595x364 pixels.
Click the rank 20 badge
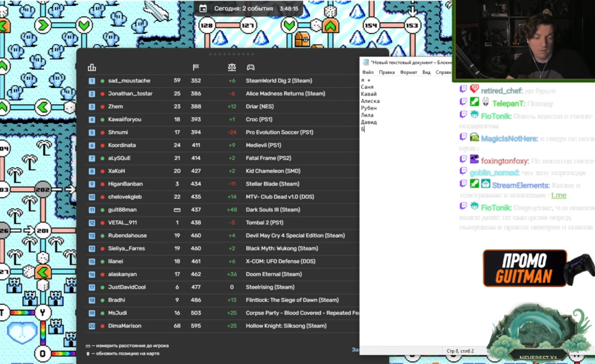click(92, 326)
